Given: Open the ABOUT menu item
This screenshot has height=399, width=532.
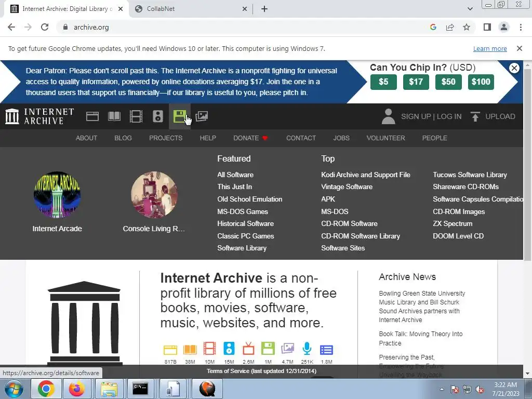Looking at the screenshot, I should [x=86, y=138].
